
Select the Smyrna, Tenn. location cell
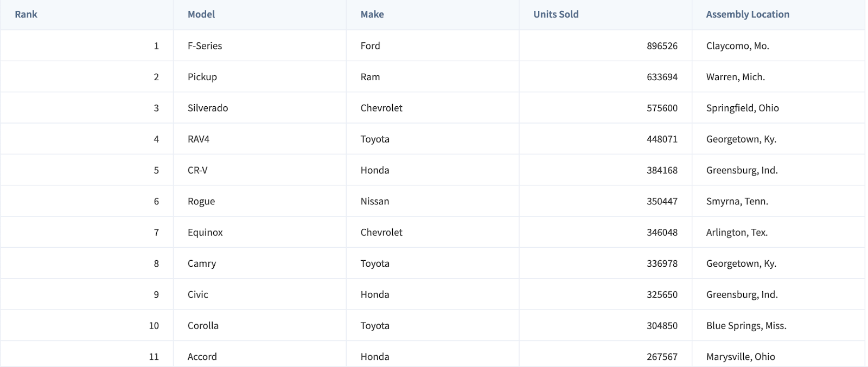[737, 201]
